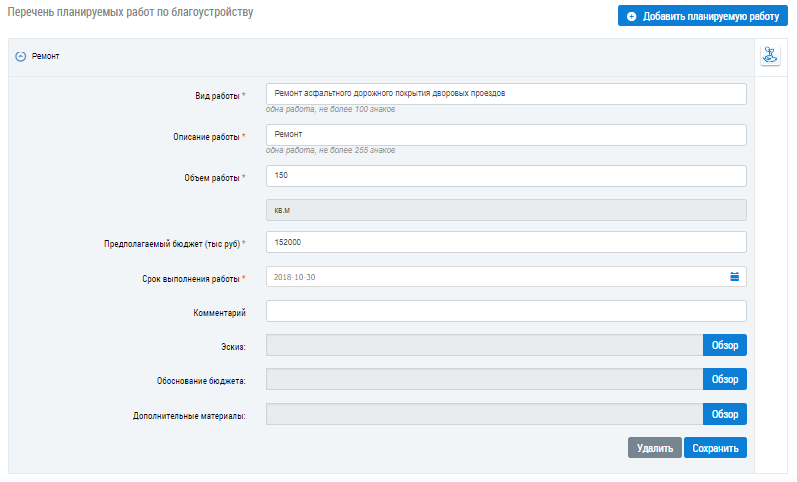The height and width of the screenshot is (482, 797).
Task: Click Обзор next to Эскиз
Action: click(x=724, y=346)
